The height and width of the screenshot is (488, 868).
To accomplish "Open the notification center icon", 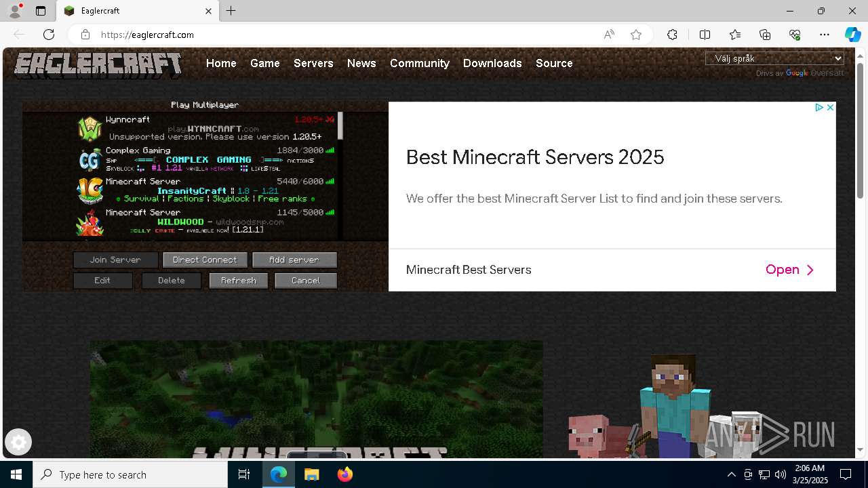I will pyautogui.click(x=846, y=474).
